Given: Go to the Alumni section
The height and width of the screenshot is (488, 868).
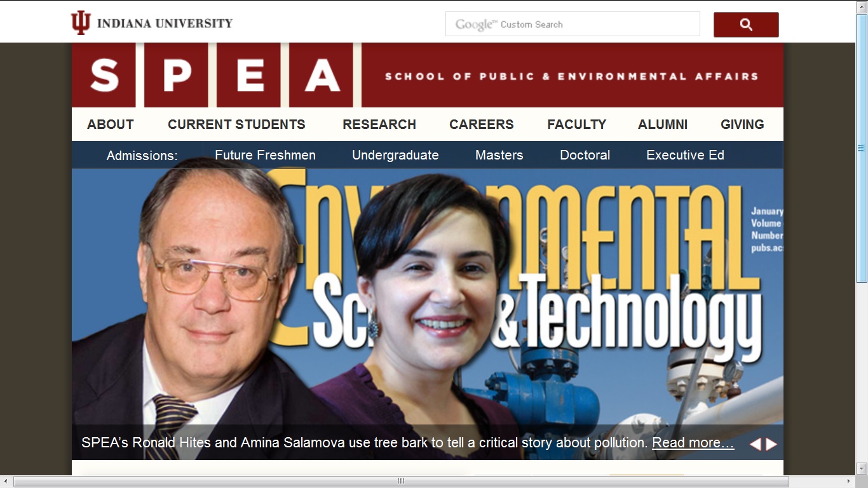Looking at the screenshot, I should click(x=663, y=125).
